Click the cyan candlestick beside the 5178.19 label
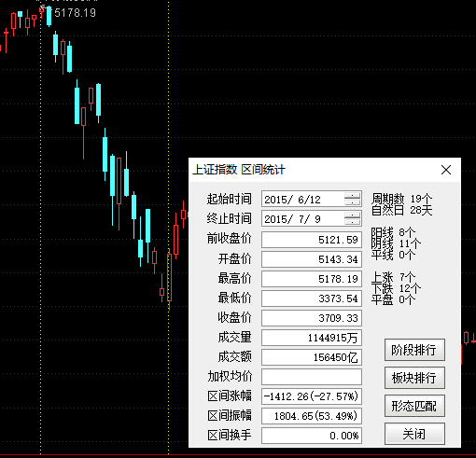The image size is (476, 458). click(49, 16)
